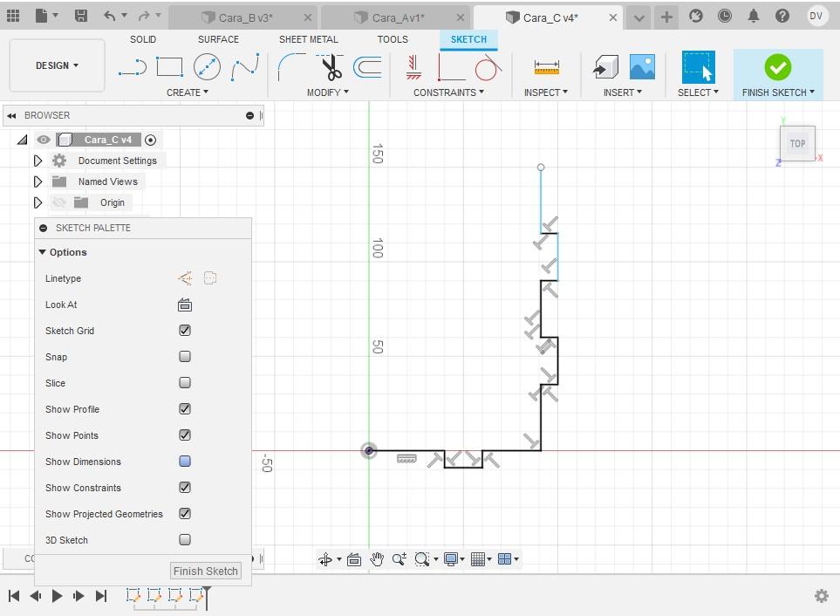
Task: Select the Fillet tool in Modify
Action: (x=291, y=67)
